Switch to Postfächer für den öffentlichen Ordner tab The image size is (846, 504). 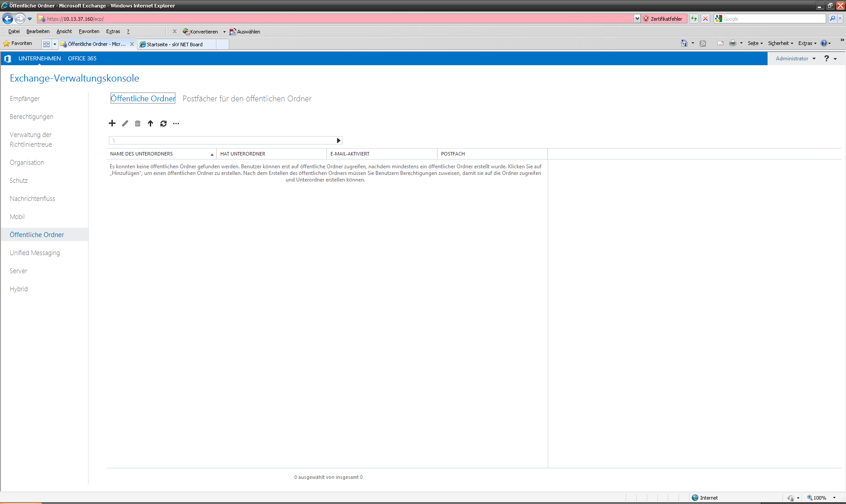(247, 99)
